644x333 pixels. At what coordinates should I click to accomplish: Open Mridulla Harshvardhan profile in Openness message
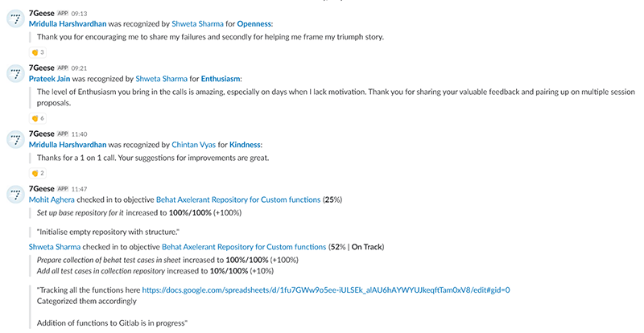pos(68,24)
